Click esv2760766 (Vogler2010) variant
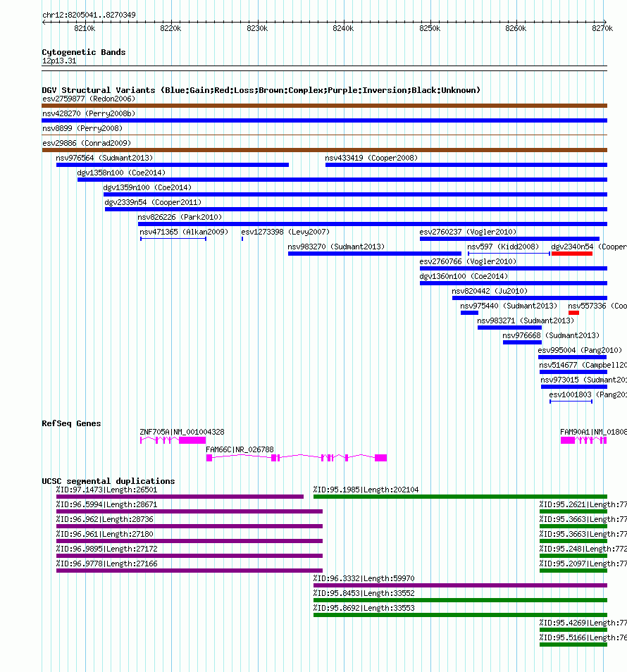627x672 pixels. (x=514, y=268)
